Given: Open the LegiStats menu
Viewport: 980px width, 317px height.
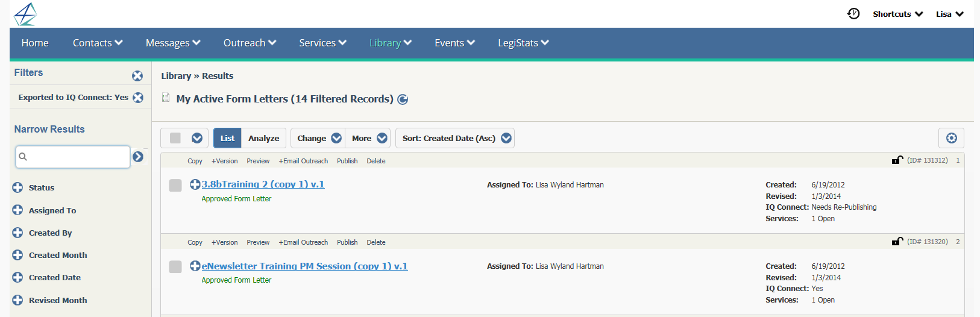Looking at the screenshot, I should [x=523, y=43].
